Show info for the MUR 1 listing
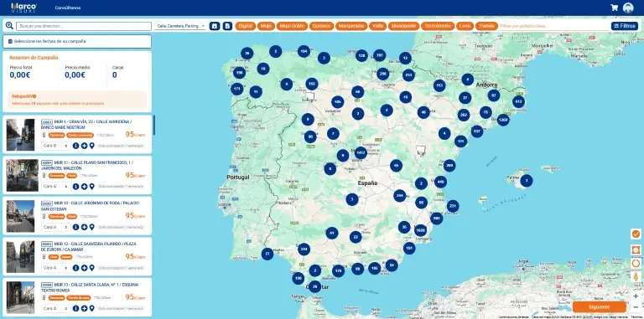 76,146
